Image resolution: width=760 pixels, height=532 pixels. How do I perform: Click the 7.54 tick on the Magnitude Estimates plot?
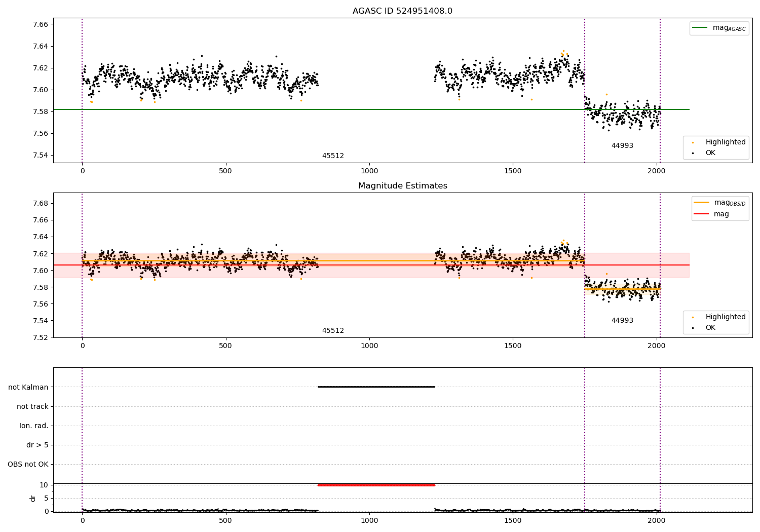click(x=41, y=321)
